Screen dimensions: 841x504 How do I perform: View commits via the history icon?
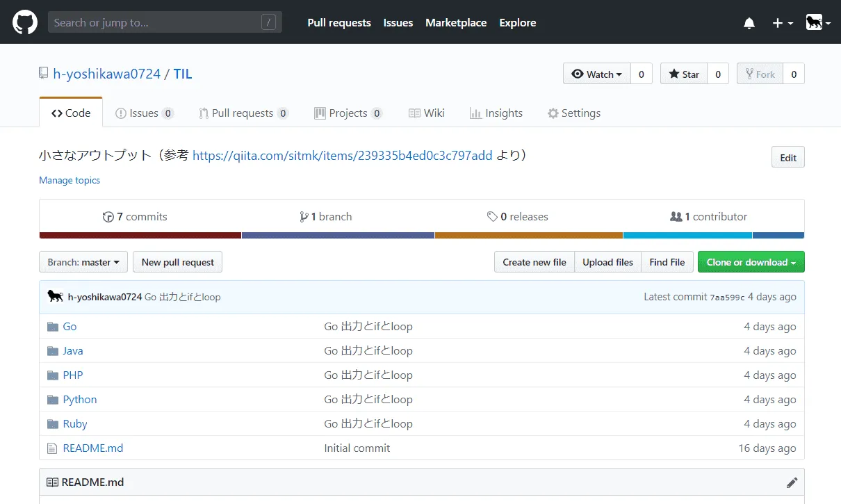click(x=108, y=217)
